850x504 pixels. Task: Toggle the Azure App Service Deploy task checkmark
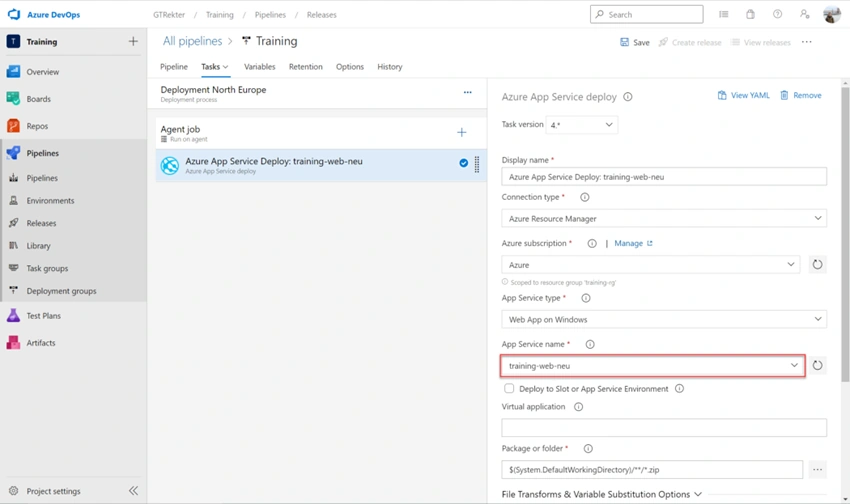coord(463,163)
